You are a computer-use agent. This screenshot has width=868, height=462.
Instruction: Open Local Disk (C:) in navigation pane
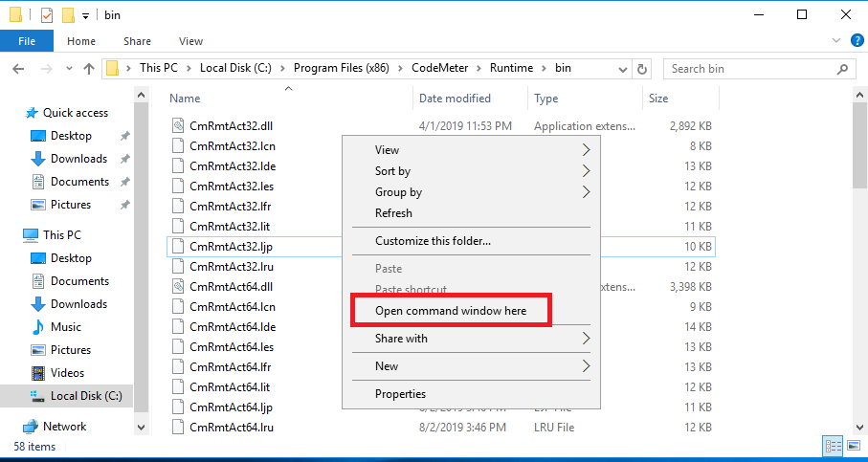click(x=86, y=396)
